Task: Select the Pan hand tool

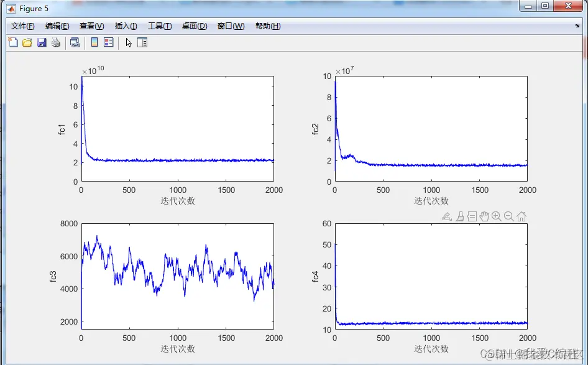Action: (x=484, y=216)
